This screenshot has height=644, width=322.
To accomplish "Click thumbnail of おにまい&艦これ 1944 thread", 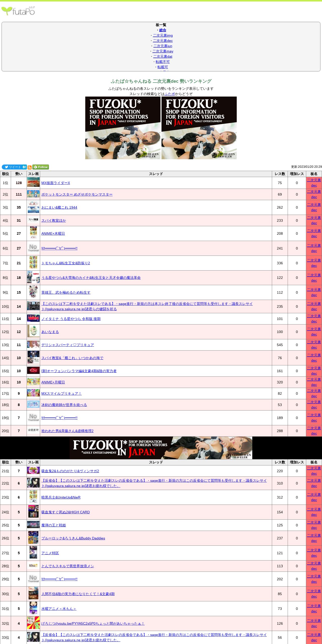I will click(33, 207).
